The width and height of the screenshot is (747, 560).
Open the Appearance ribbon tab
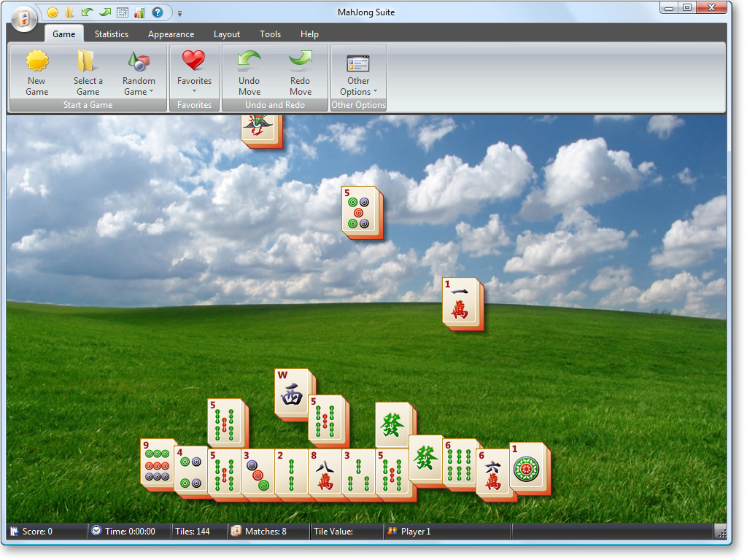pos(171,34)
